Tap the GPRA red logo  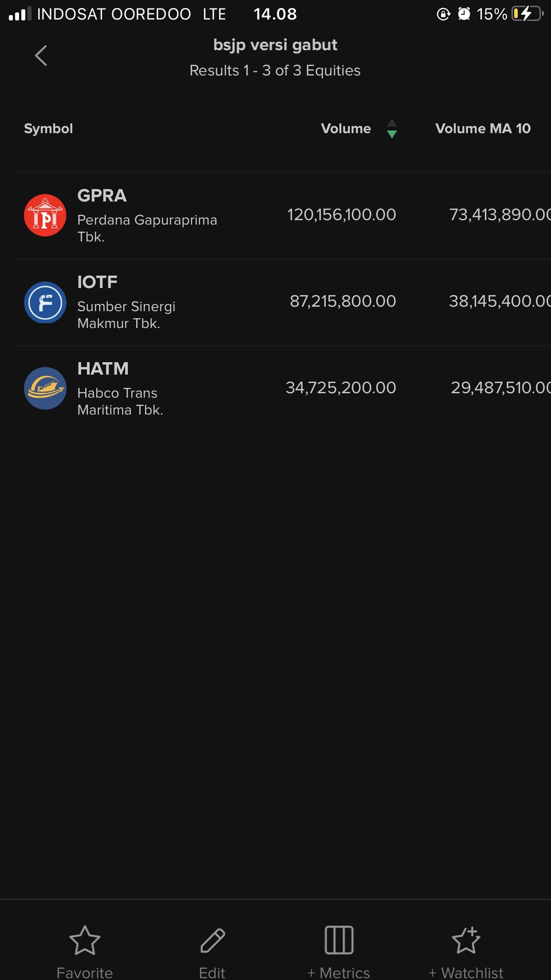(x=45, y=215)
